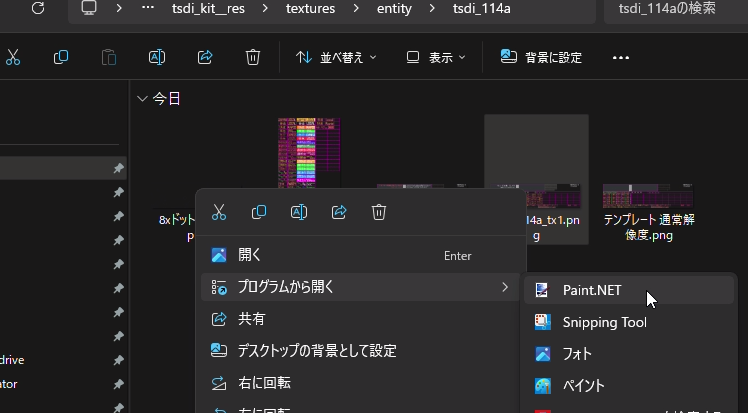Open the toolbar more options ellipsis

621,57
